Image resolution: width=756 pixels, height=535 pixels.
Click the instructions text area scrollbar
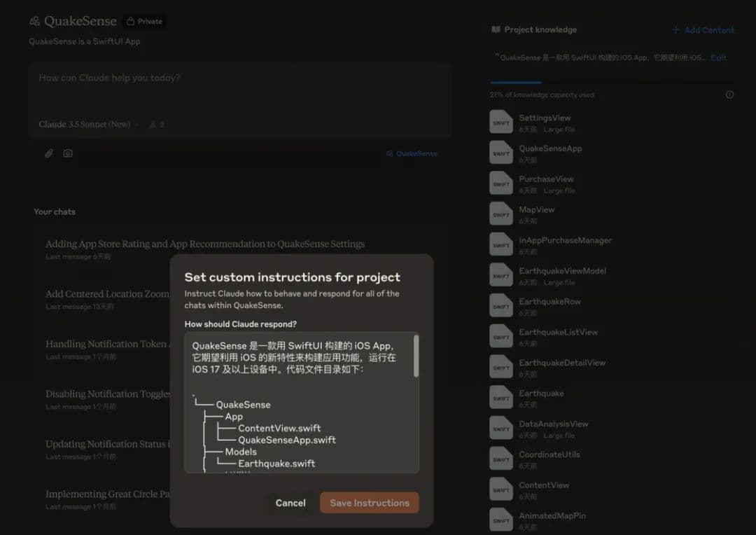[416, 356]
